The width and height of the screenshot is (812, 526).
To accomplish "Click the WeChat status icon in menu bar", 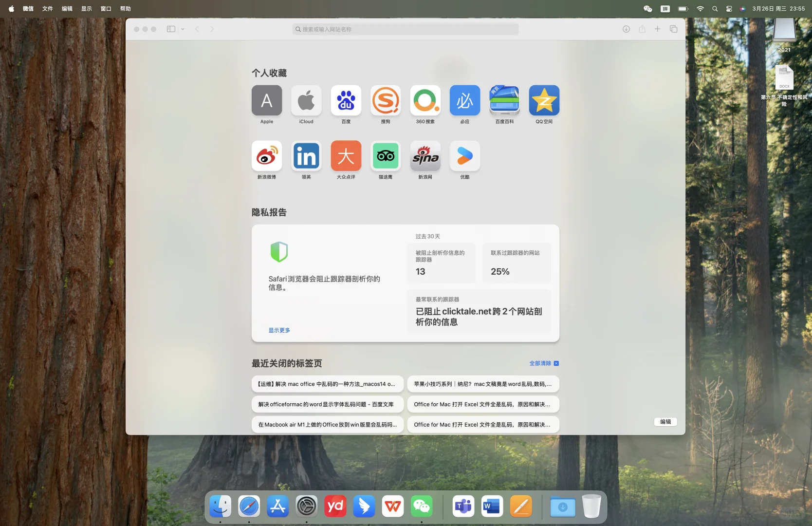I will click(x=648, y=9).
